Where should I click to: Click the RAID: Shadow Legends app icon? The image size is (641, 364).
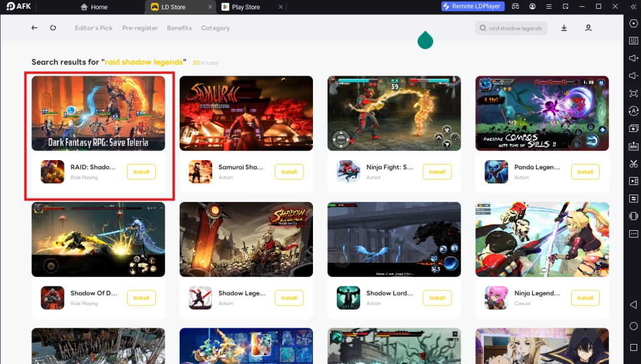[53, 172]
